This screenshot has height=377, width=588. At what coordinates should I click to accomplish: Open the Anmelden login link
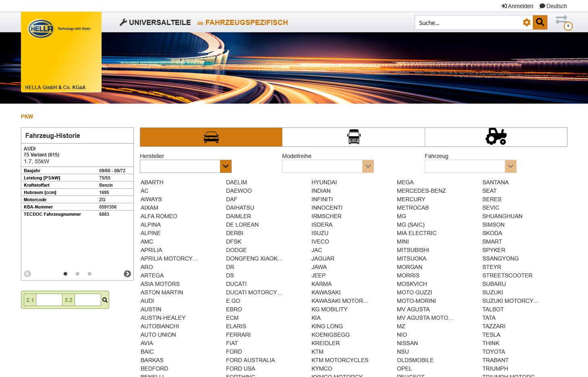pyautogui.click(x=517, y=6)
